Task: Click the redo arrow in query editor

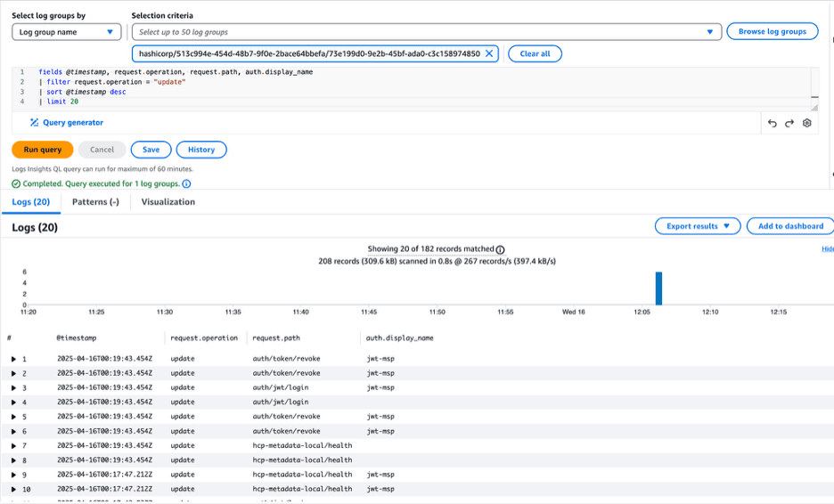Action: click(789, 123)
